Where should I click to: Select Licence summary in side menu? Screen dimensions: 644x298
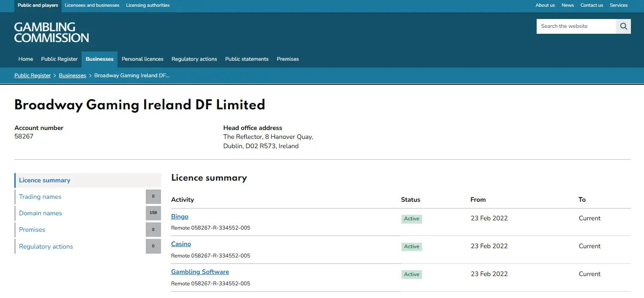(x=88, y=180)
